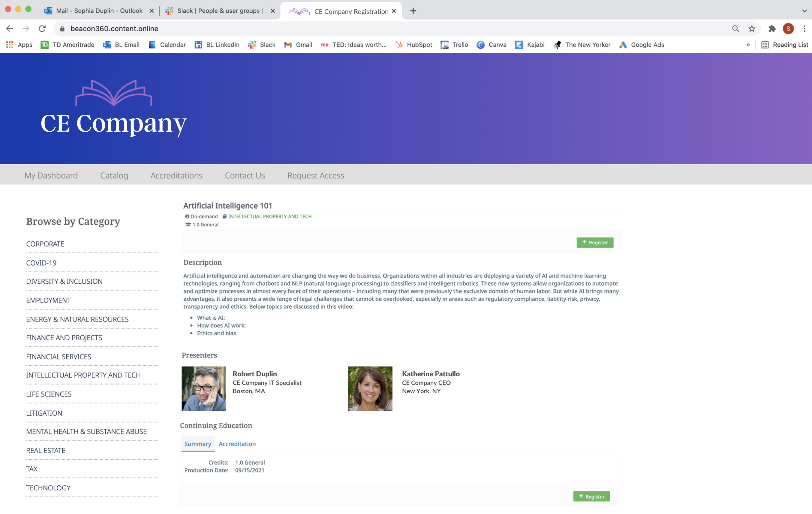The image size is (812, 514).
Task: Open Trello bookmark
Action: 454,45
